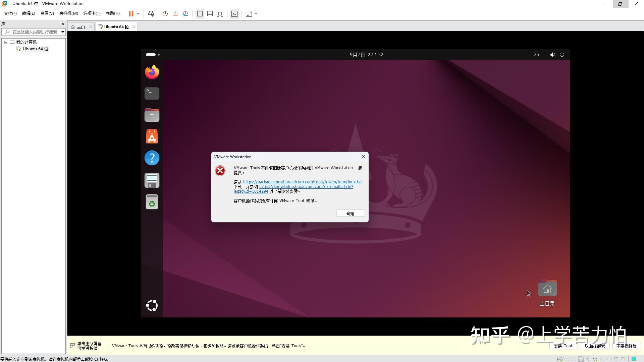Send Ctrl+Alt+Del to the guest
Screen dimensions: 644x362
point(151,14)
